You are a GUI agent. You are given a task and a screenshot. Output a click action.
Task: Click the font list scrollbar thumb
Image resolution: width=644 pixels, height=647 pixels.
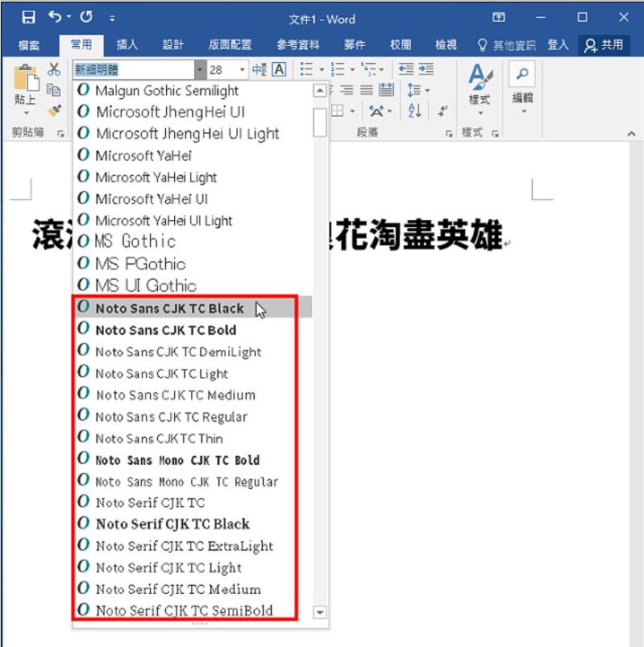pyautogui.click(x=320, y=122)
